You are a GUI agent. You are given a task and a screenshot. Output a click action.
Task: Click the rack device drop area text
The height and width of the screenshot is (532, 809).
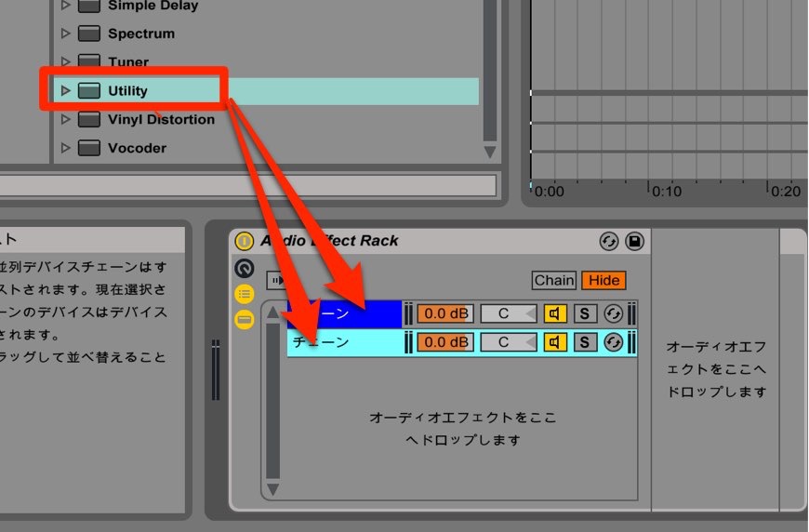716,369
